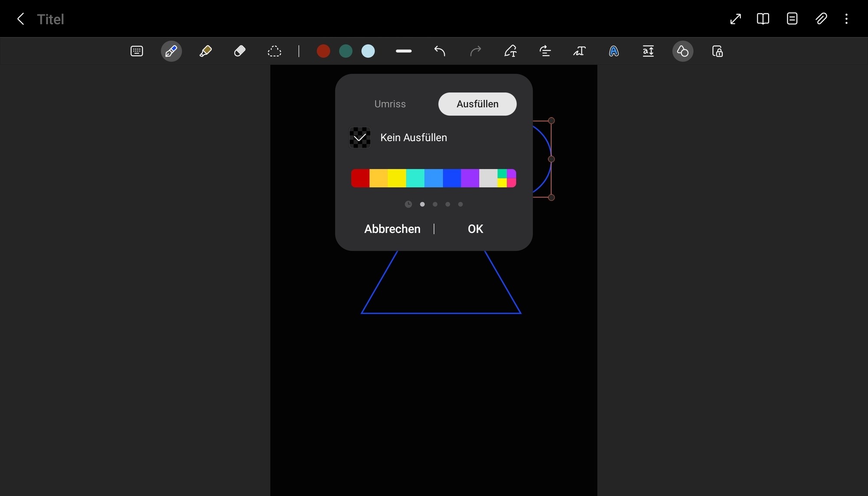Go back using the back arrow
The image size is (868, 496).
pos(20,19)
